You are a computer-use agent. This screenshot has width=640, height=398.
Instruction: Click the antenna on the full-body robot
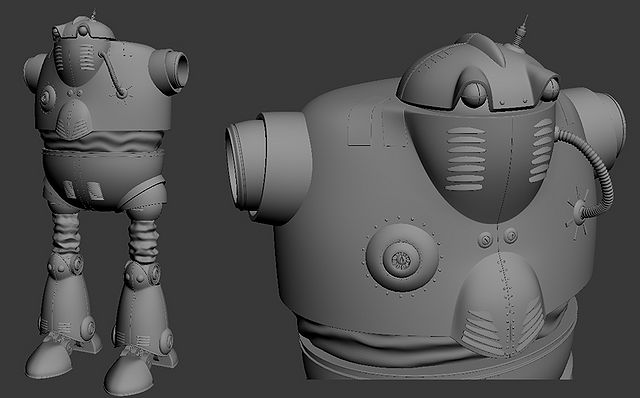pos(94,15)
